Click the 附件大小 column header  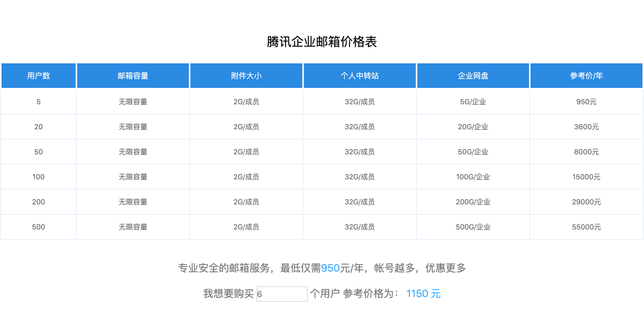pyautogui.click(x=246, y=76)
